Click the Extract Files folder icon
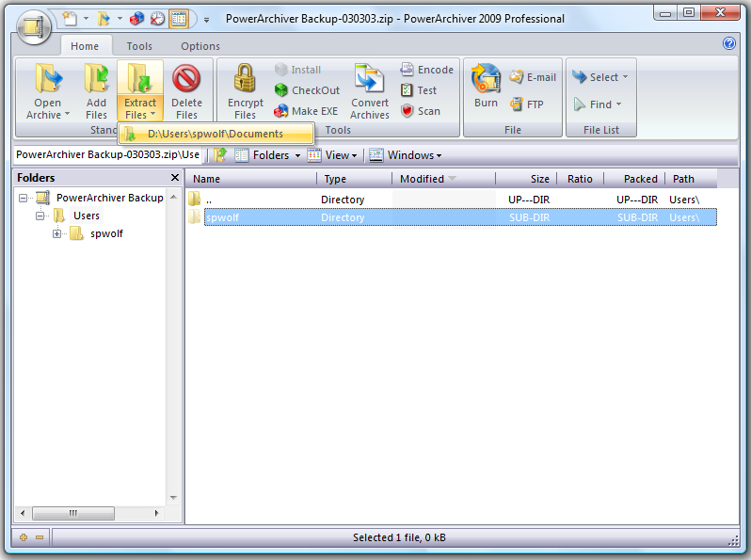 140,78
